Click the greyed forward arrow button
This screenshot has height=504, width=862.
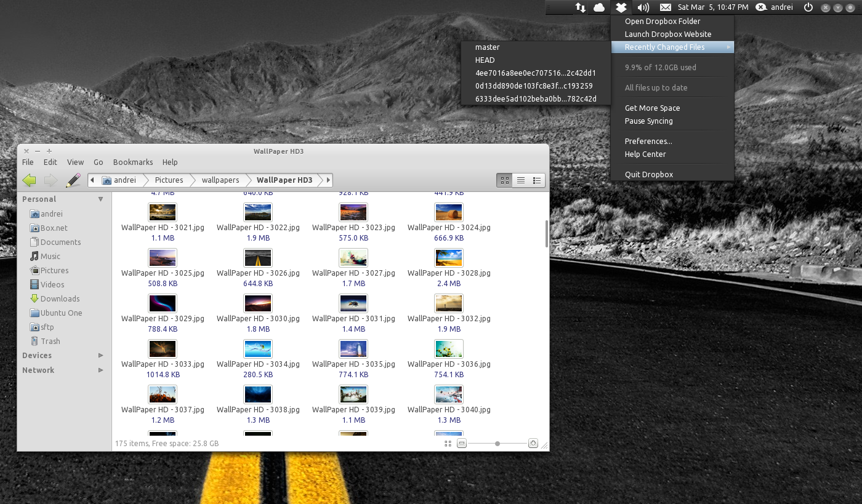pyautogui.click(x=50, y=180)
